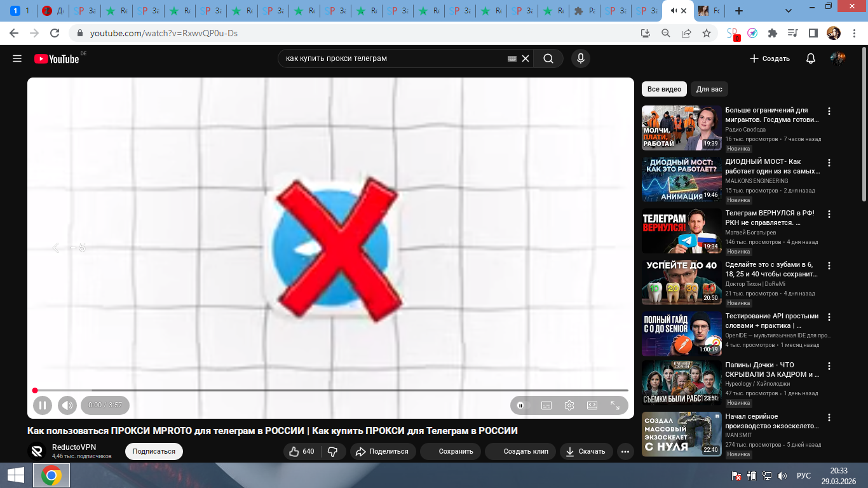Open the IVAN SMIT exoskeleton video title

point(771,421)
